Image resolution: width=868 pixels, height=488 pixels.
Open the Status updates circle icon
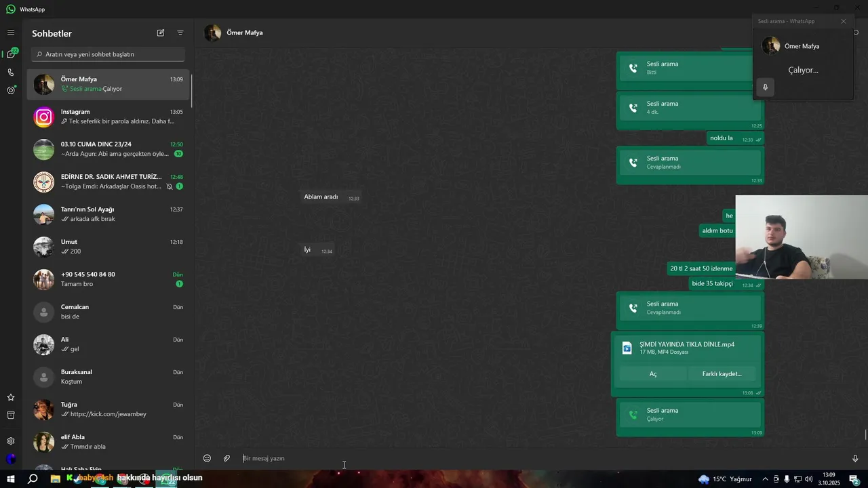click(x=11, y=90)
